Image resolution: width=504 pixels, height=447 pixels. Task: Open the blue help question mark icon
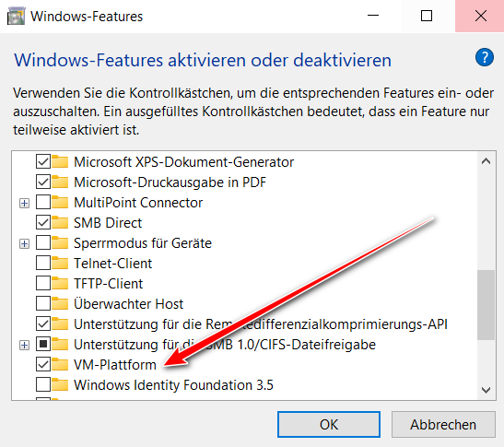tap(485, 57)
